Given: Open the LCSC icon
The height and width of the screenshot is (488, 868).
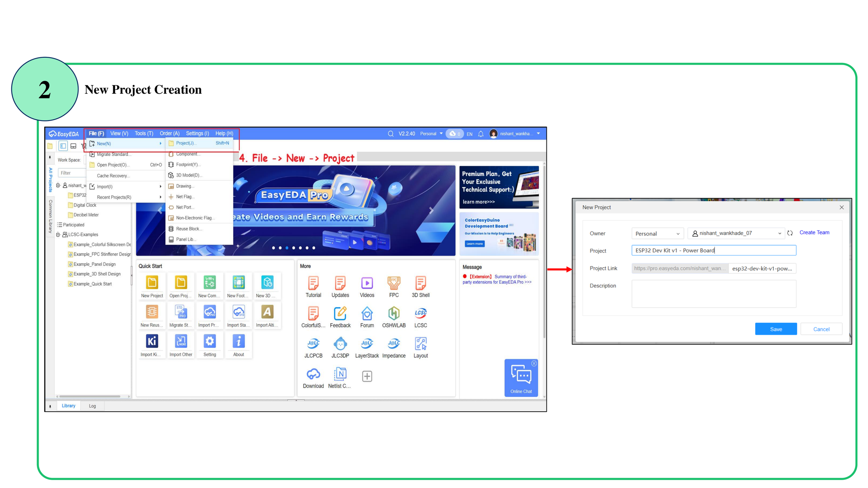Looking at the screenshot, I should coord(421,313).
